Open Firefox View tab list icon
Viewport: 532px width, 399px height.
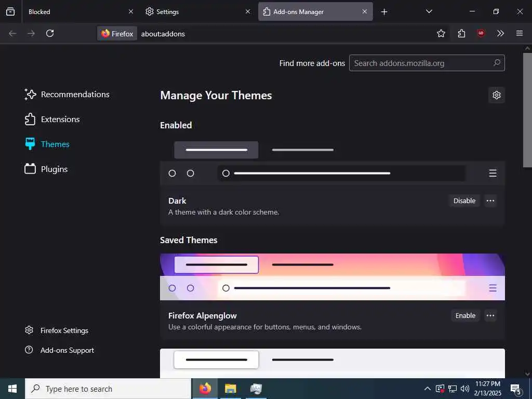pyautogui.click(x=10, y=11)
